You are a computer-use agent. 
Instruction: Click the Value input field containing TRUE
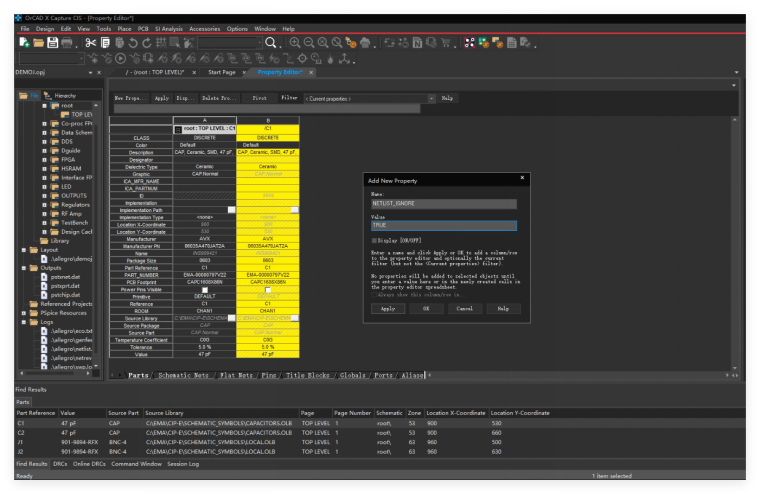[x=444, y=226]
